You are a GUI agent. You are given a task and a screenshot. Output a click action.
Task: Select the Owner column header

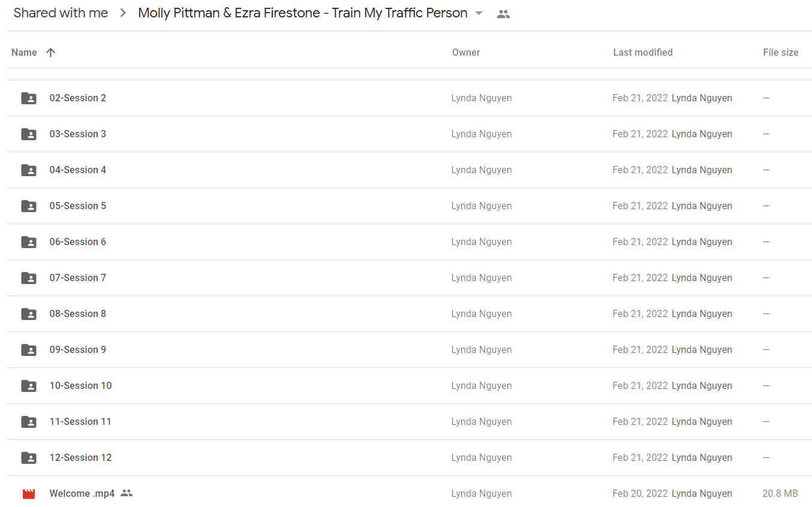coord(466,52)
